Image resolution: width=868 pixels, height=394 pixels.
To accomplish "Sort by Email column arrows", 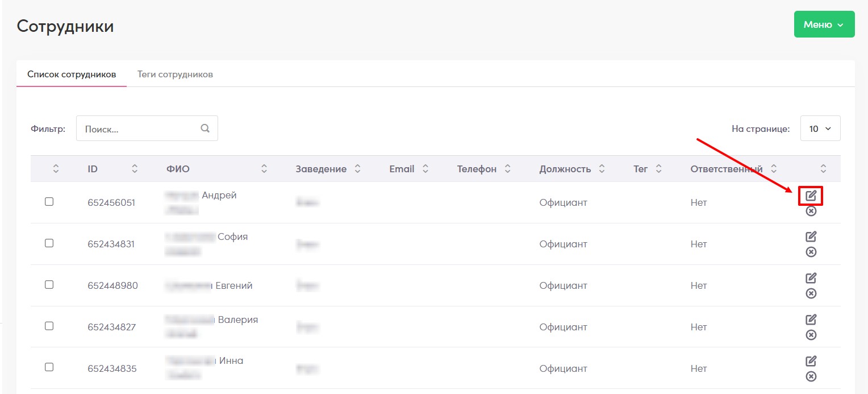I will tap(425, 169).
